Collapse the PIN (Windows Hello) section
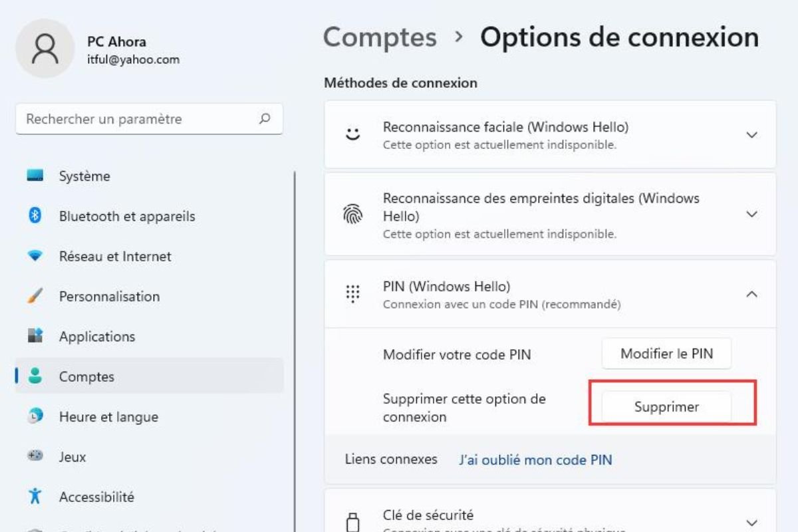Viewport: 798px width, 532px height. [752, 294]
